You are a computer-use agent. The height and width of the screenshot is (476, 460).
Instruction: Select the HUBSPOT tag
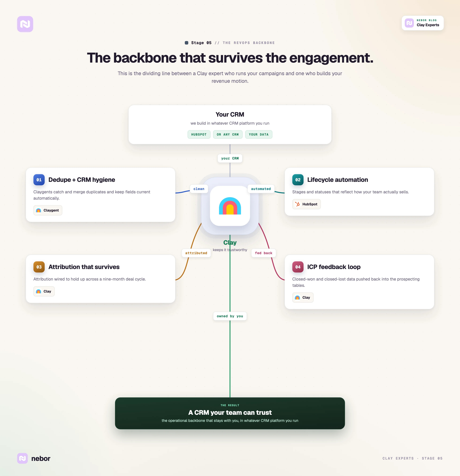point(199,134)
